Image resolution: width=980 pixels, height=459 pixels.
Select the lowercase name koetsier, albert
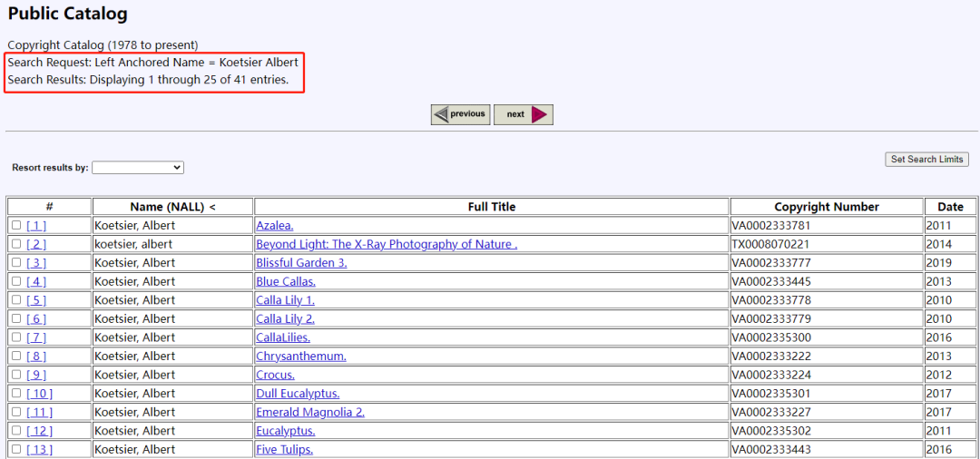[x=133, y=244]
